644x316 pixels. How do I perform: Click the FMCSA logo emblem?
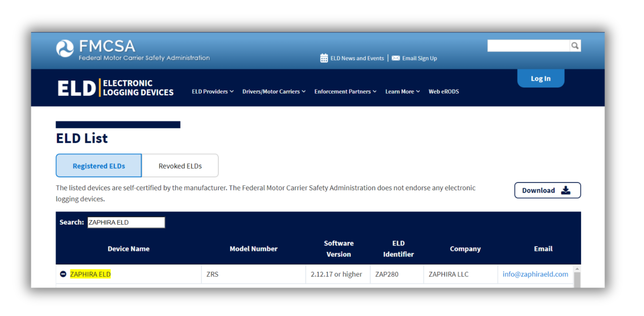[x=65, y=48]
